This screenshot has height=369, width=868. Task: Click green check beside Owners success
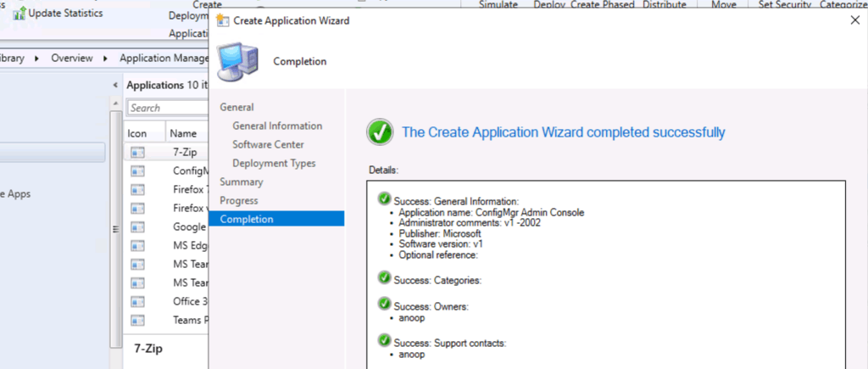384,303
